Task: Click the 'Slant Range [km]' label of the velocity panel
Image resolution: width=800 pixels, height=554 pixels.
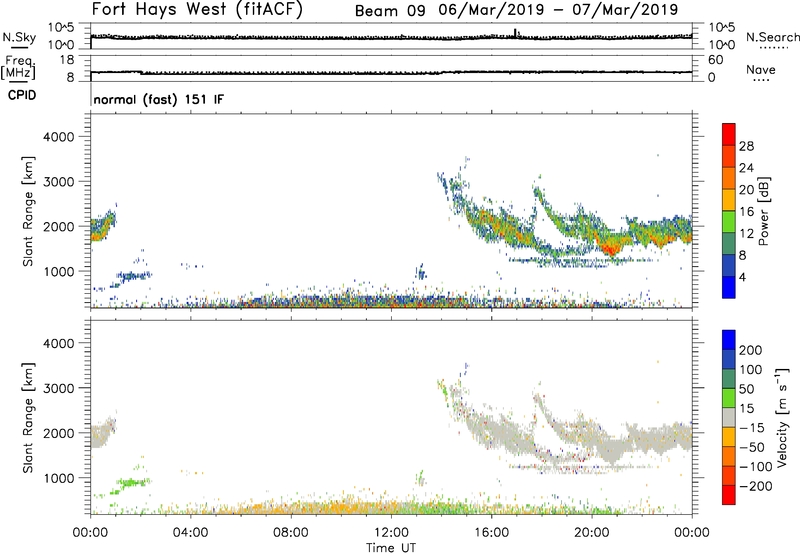Action: 28,418
